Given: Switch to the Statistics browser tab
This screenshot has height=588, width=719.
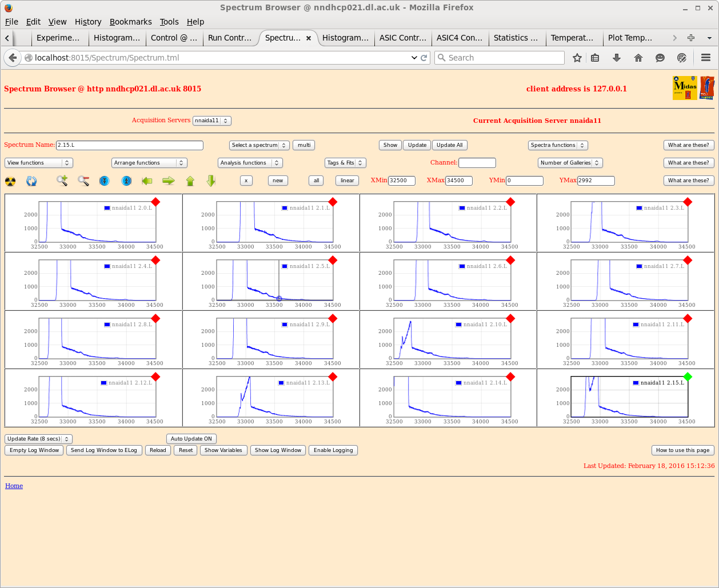Looking at the screenshot, I should point(516,38).
